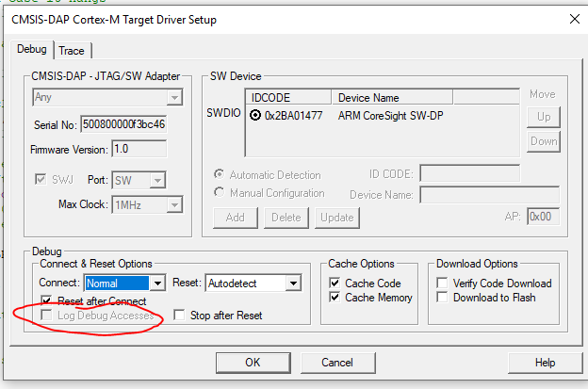Click the Serial No field

point(123,124)
